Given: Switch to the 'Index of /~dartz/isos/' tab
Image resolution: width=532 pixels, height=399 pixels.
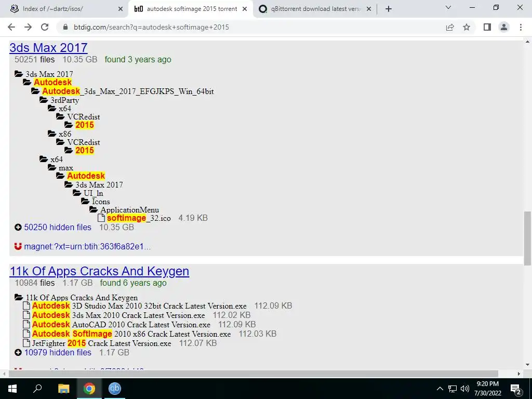Looking at the screenshot, I should point(66,9).
